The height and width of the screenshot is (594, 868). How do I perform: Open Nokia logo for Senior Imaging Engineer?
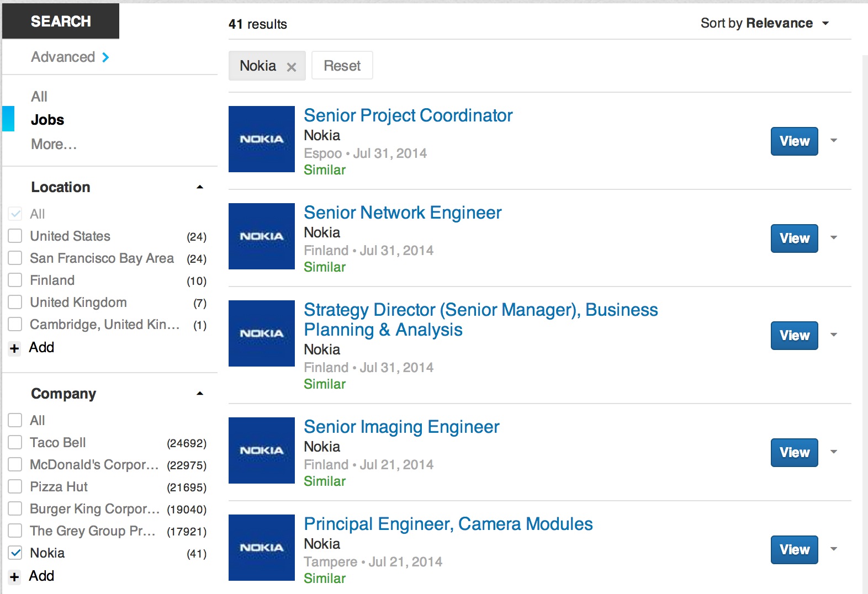[262, 450]
